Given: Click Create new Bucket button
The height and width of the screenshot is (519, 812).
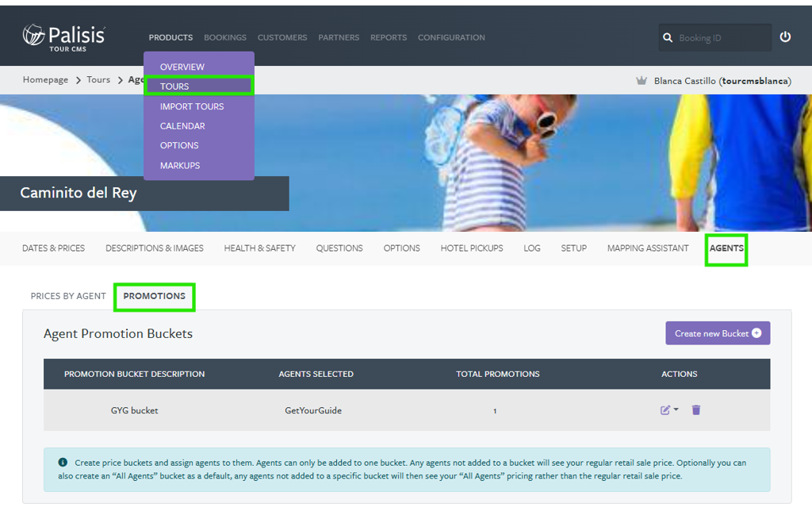Looking at the screenshot, I should click(717, 333).
